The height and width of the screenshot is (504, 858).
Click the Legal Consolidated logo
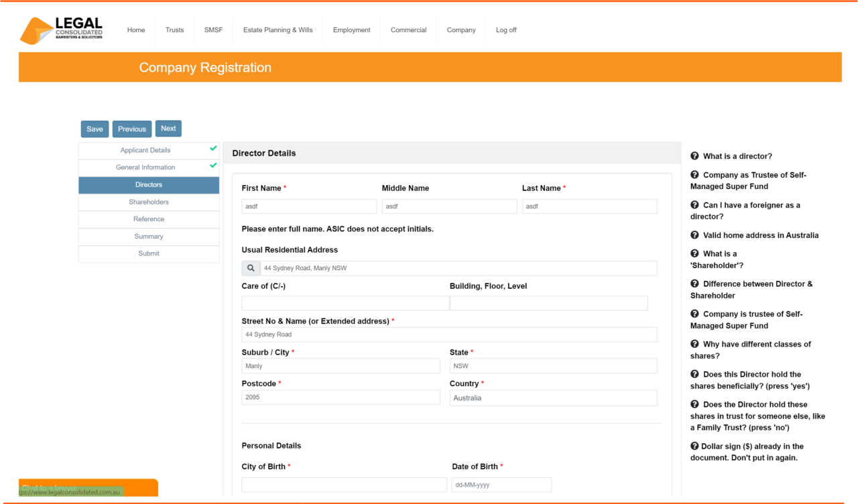point(61,29)
